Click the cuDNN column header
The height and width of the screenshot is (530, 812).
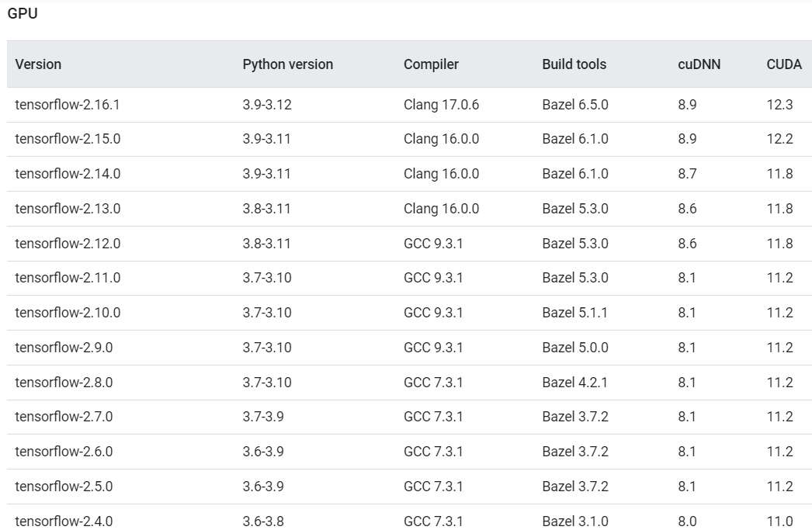pyautogui.click(x=699, y=64)
